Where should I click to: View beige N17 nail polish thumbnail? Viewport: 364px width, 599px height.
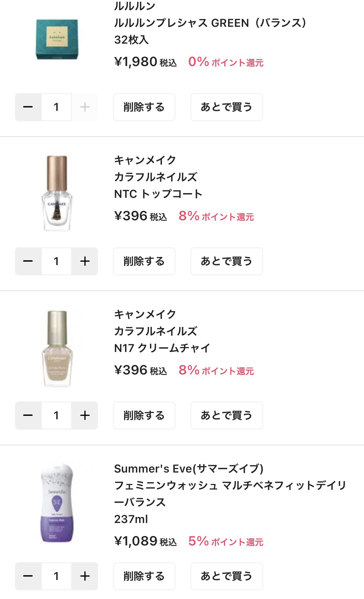(57, 348)
